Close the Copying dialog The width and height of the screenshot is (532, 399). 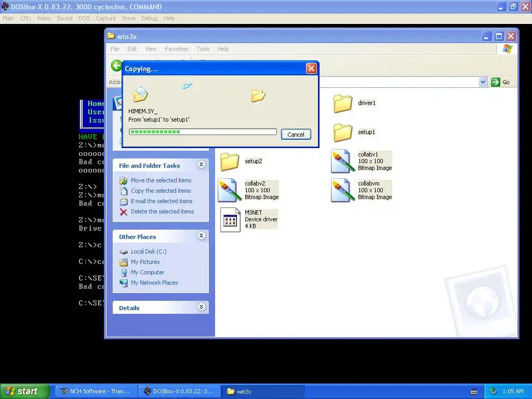[311, 69]
